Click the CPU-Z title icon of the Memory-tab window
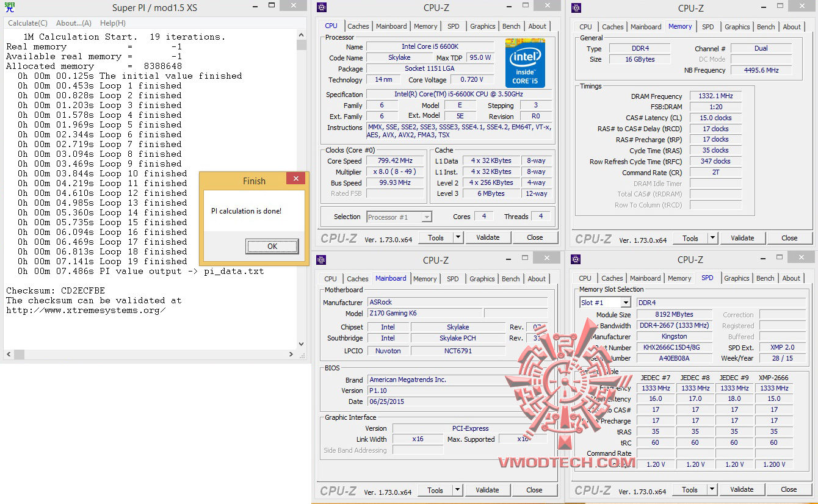Screen dimensions: 818x504 pos(576,8)
